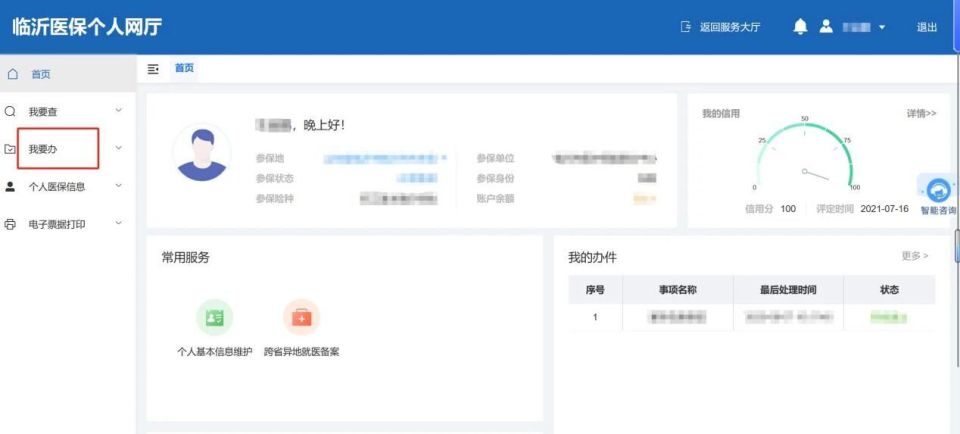The width and height of the screenshot is (960, 434).
Task: Click the 参保地 label
Action: point(270,159)
